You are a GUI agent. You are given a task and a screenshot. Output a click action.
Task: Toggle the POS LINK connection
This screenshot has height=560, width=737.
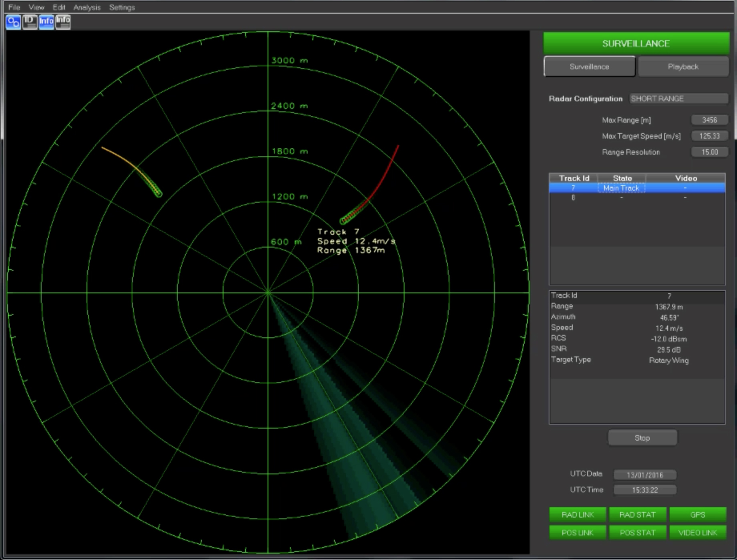click(578, 533)
